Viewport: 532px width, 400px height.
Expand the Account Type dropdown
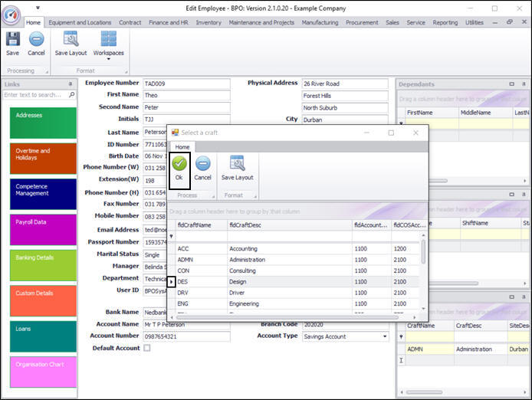pyautogui.click(x=385, y=336)
